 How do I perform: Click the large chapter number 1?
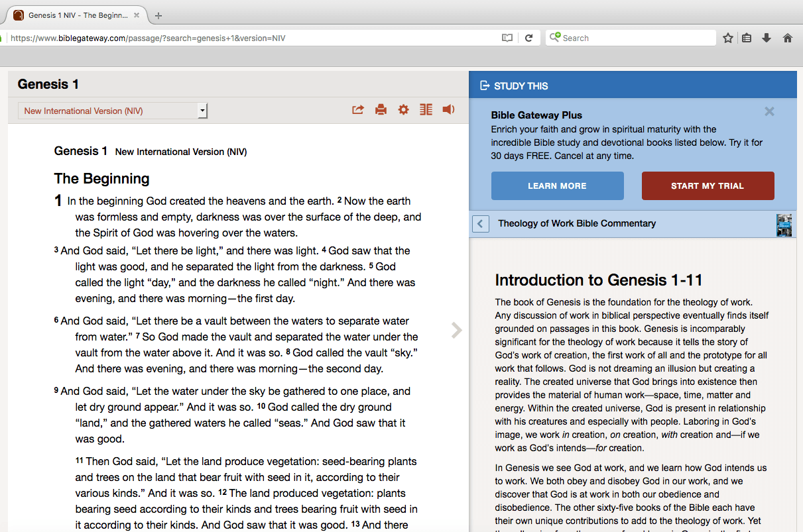click(x=58, y=201)
